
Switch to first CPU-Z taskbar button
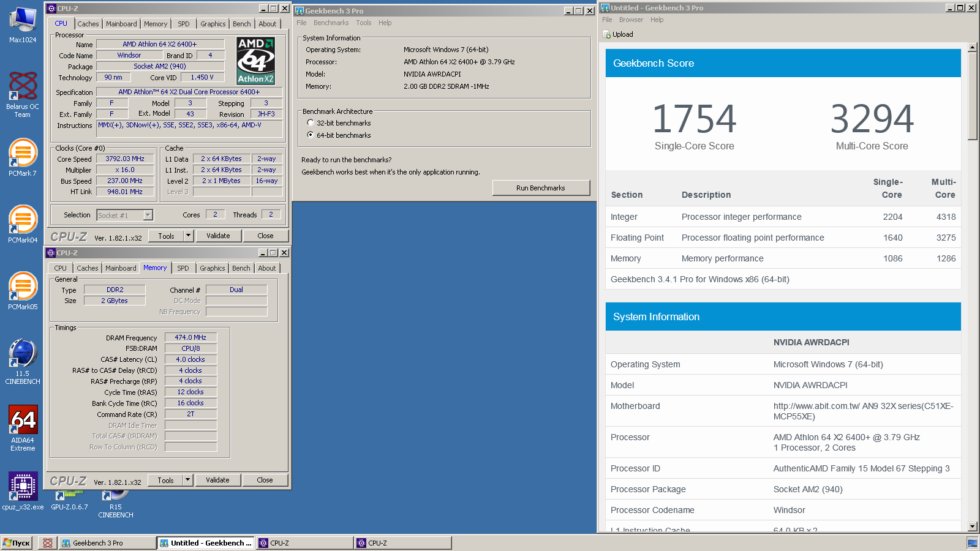pos(304,543)
